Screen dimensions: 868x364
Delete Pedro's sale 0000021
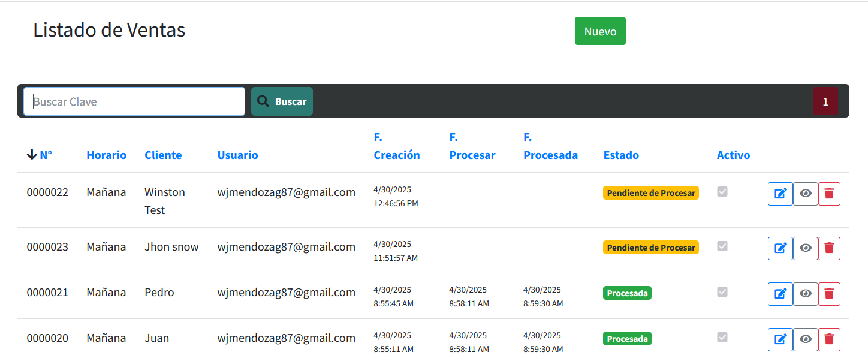(x=829, y=294)
